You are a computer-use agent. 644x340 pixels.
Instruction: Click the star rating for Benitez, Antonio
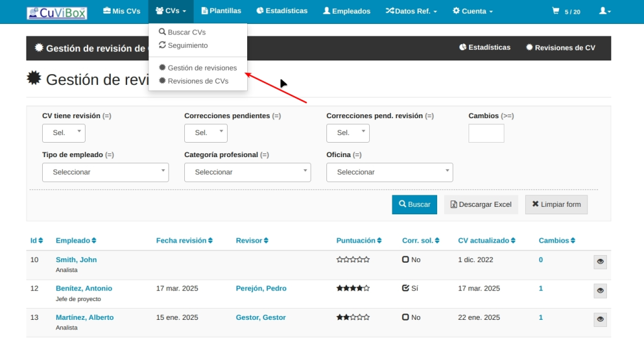coord(353,288)
